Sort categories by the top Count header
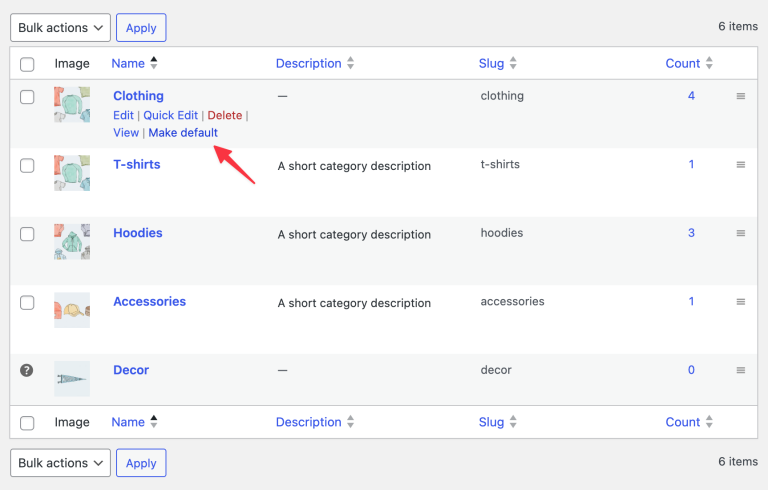Viewport: 768px width, 490px height. pyautogui.click(x=689, y=63)
